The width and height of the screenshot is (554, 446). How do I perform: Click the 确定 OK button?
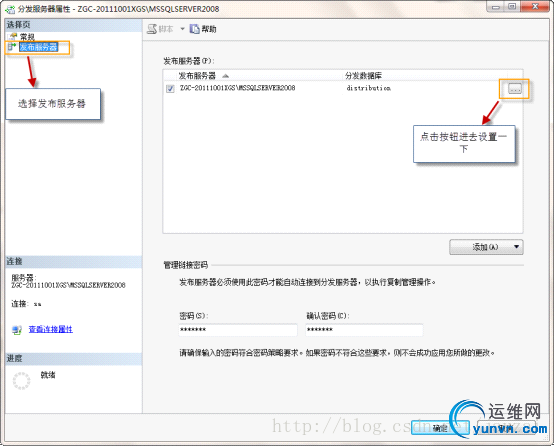(x=440, y=428)
